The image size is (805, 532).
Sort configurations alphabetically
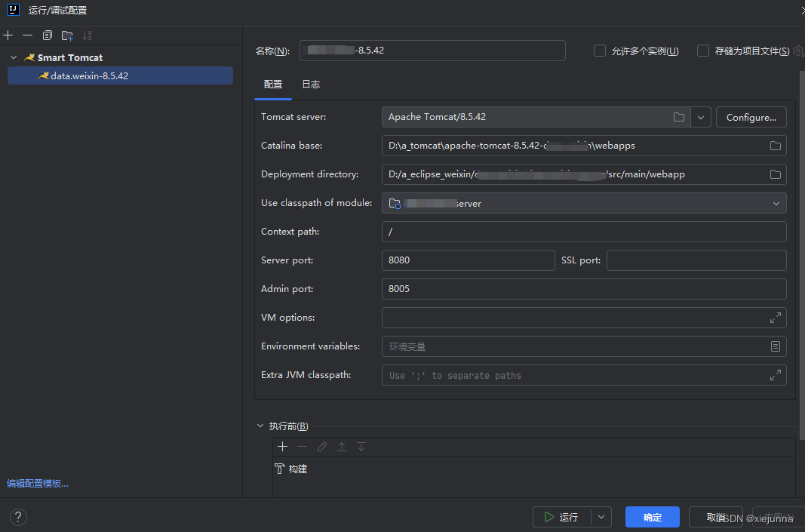[x=88, y=35]
